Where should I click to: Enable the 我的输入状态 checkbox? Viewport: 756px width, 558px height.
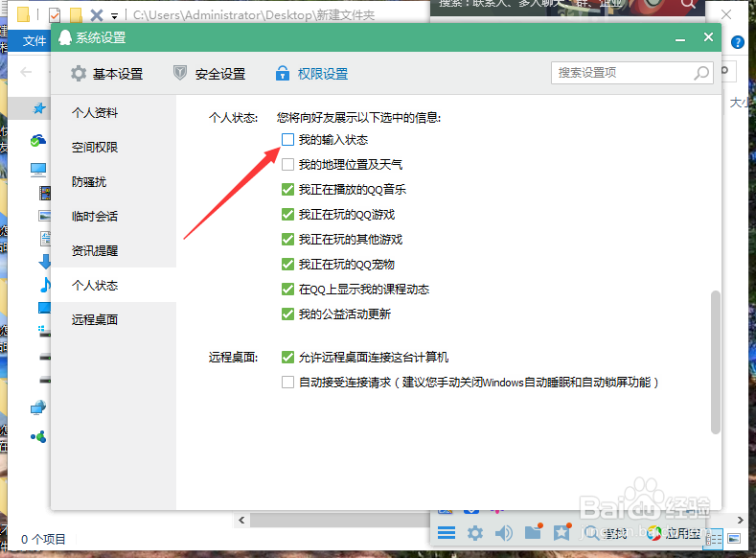point(287,140)
